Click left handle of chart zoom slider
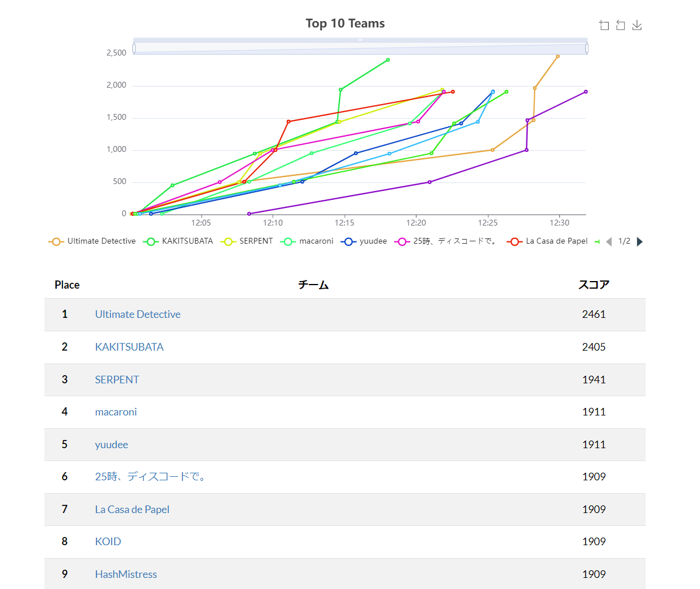The height and width of the screenshot is (589, 700). [134, 48]
